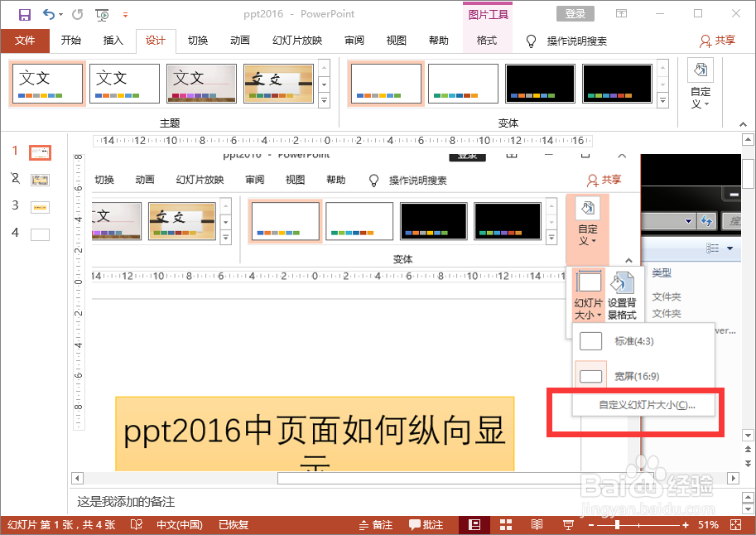Click the 设置背景格式 icon in slide image
Image resolution: width=756 pixels, height=535 pixels.
[x=622, y=295]
